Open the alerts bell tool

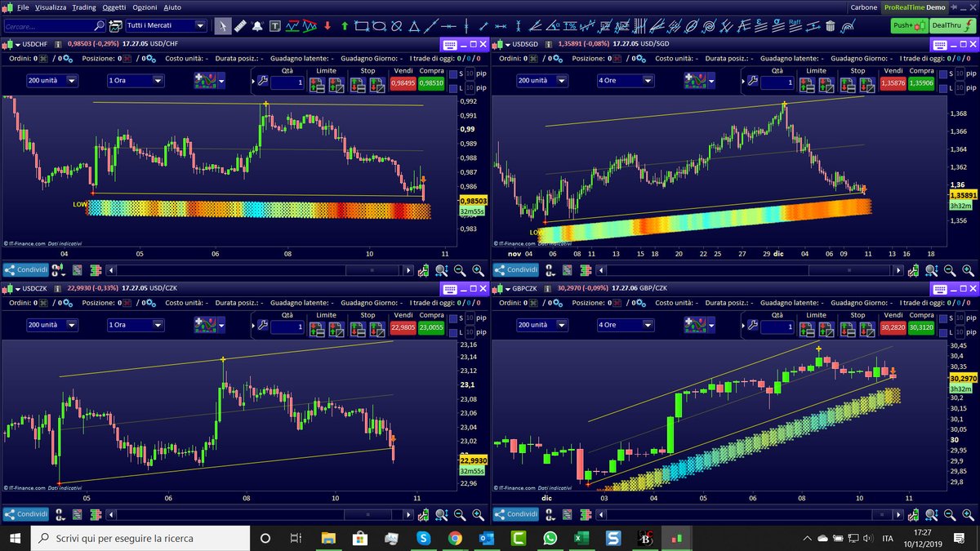point(257,26)
